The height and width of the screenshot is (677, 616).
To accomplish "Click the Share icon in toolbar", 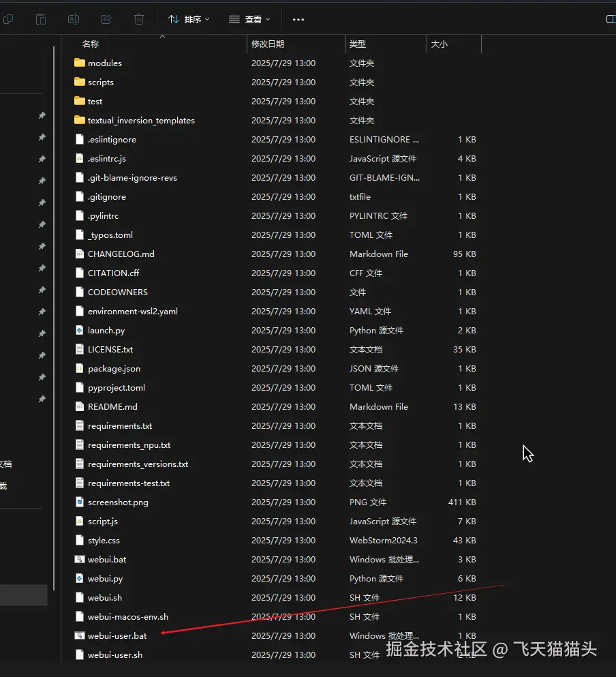I will point(106,19).
